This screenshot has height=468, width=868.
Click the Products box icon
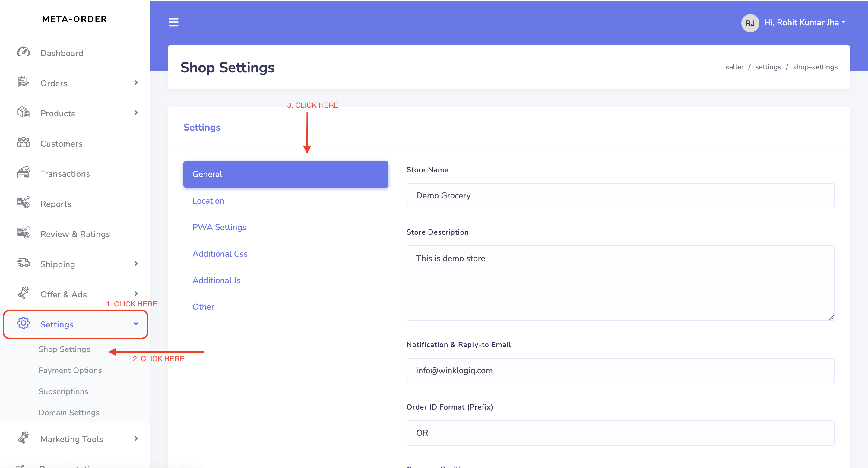23,112
